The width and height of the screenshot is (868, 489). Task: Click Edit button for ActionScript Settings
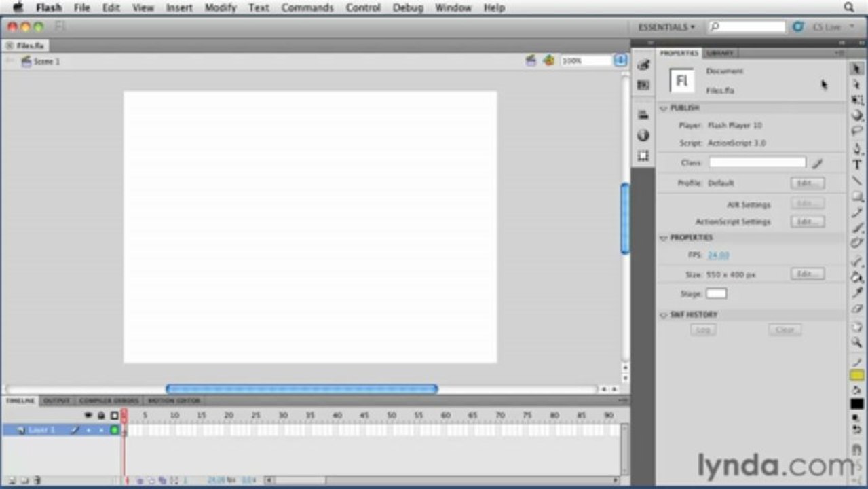[x=807, y=222]
